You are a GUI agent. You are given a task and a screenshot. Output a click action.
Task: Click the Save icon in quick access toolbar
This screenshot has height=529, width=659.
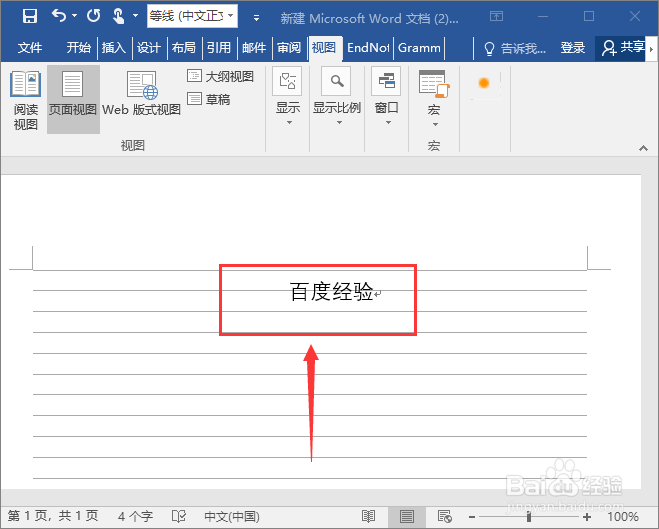tap(30, 16)
